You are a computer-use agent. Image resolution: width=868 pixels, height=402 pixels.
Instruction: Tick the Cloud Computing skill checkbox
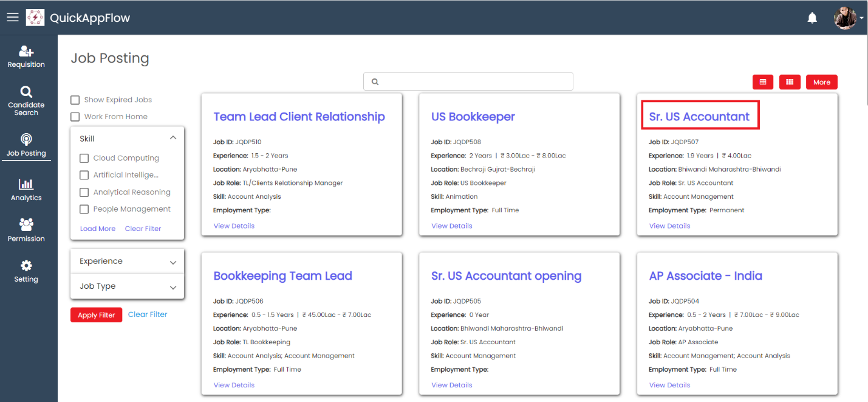click(84, 158)
